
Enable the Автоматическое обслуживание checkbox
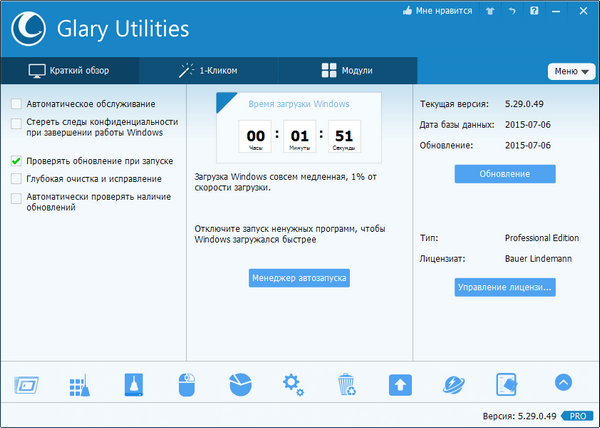tap(16, 104)
